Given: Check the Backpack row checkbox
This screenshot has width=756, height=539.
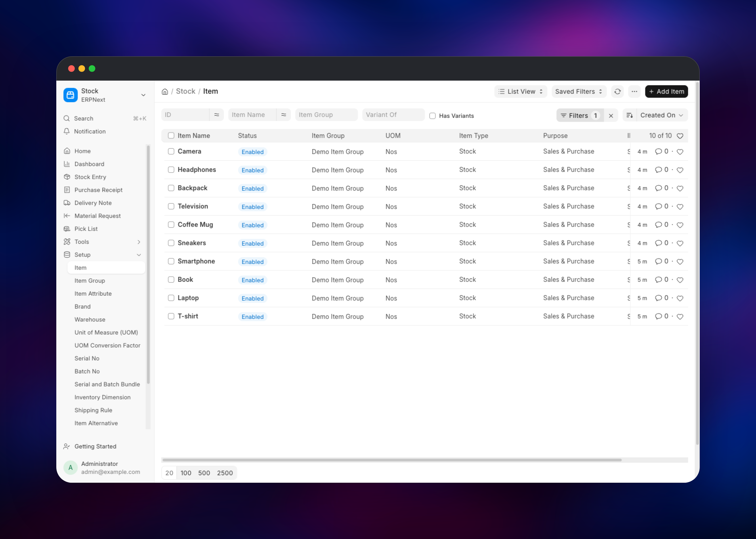Looking at the screenshot, I should 171,188.
